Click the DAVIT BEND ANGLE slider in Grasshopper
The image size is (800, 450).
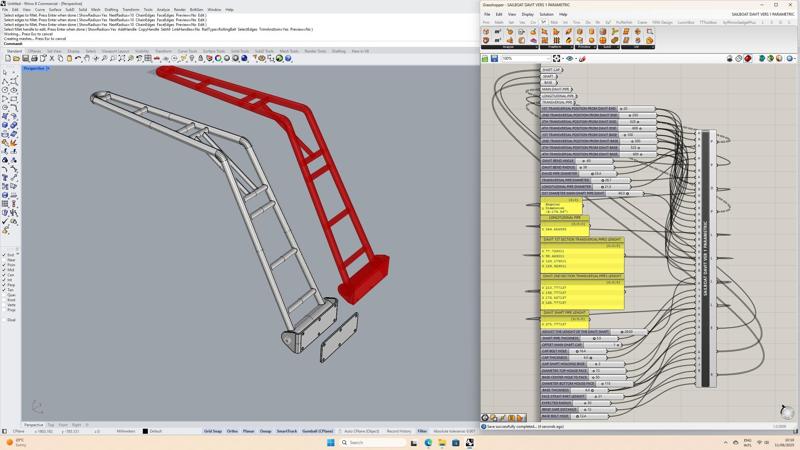[x=577, y=161]
